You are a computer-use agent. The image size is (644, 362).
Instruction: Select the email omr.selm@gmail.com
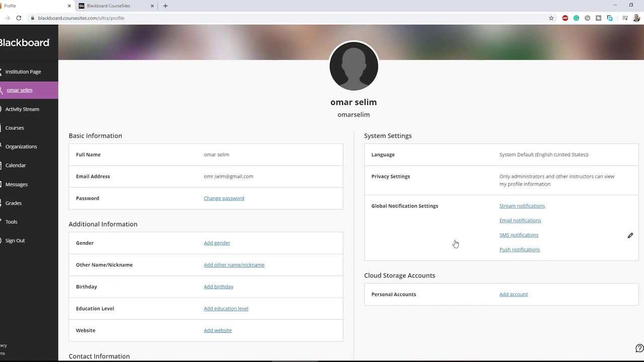pyautogui.click(x=228, y=176)
